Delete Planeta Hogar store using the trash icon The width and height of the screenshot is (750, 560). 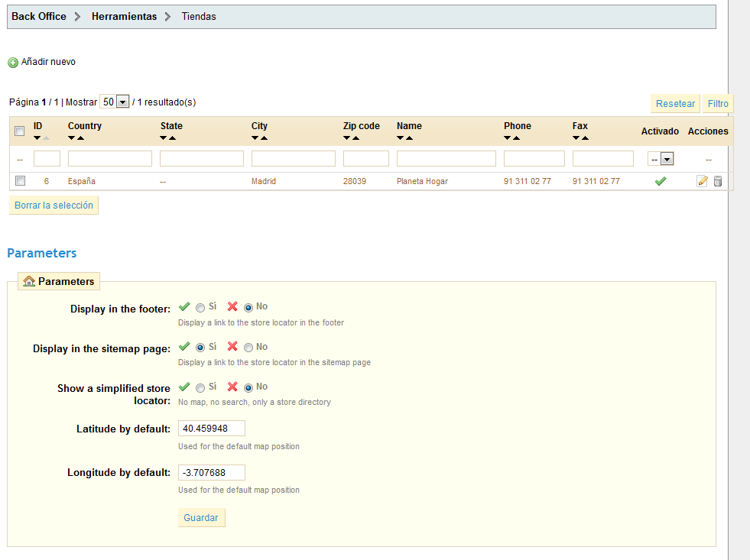pyautogui.click(x=718, y=181)
